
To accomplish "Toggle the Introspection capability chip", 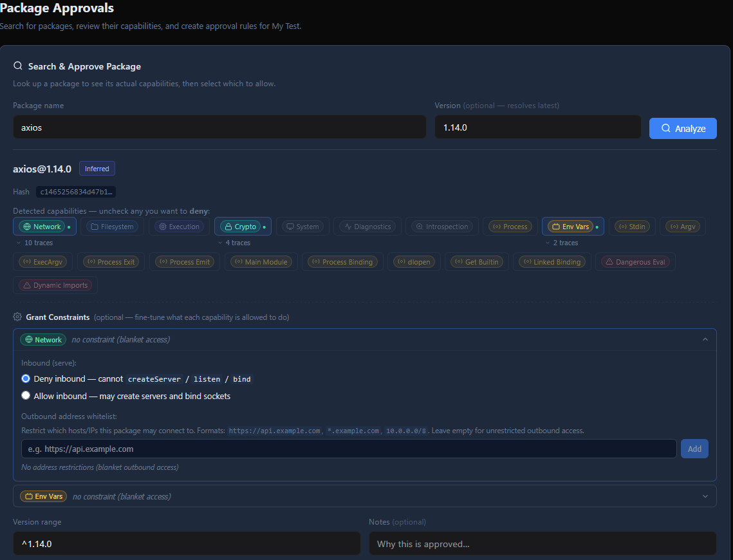I will [441, 227].
